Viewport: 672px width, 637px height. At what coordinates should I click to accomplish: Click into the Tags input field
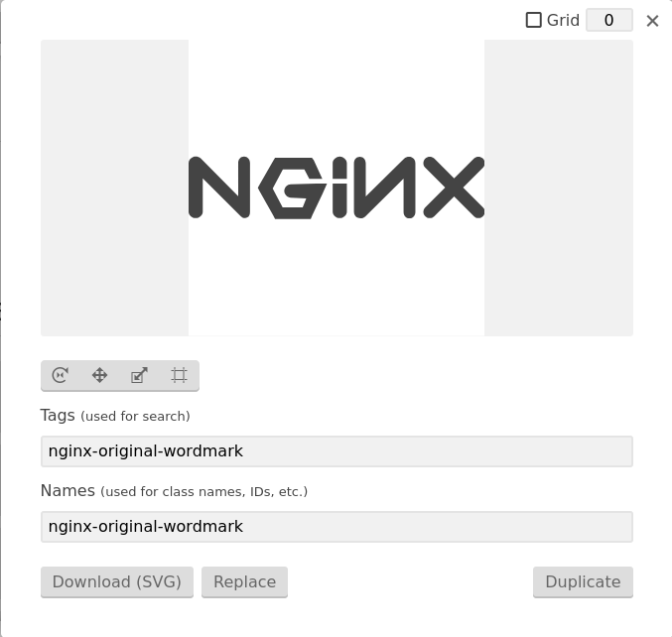pos(336,451)
